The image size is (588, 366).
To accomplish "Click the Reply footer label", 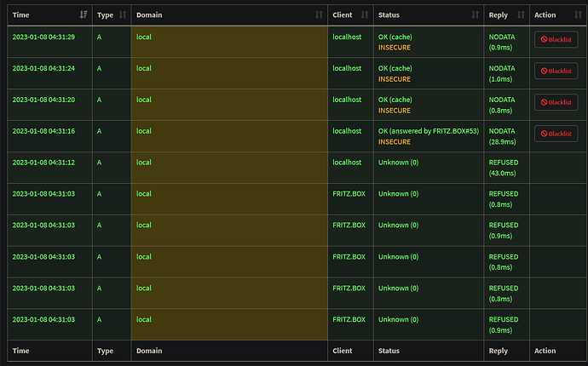I will click(498, 351).
